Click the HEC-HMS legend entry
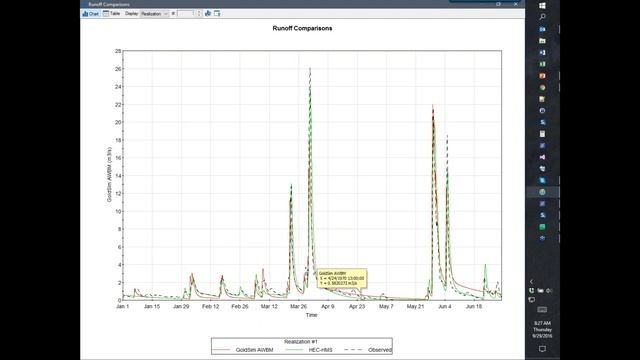The image size is (640, 360). [320, 350]
